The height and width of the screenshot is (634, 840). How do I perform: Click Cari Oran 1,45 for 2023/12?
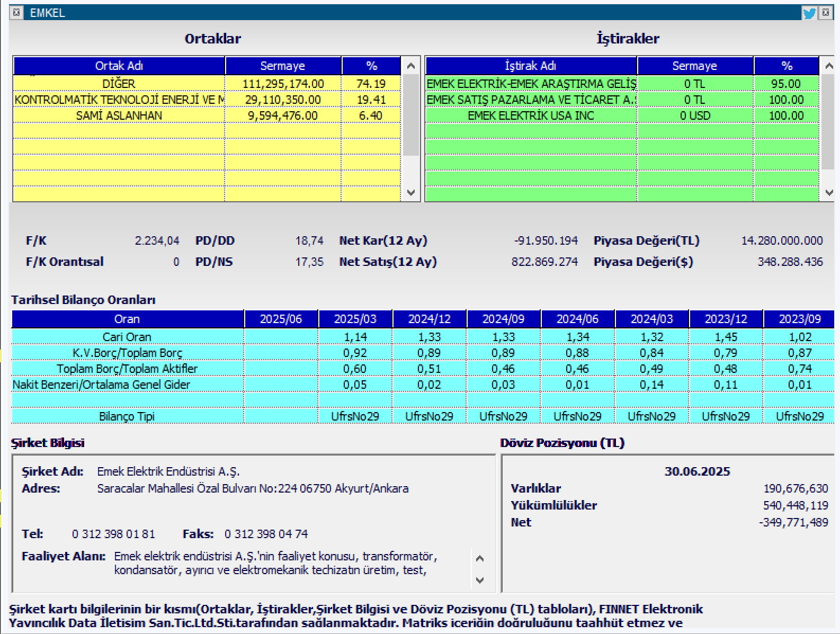click(726, 337)
